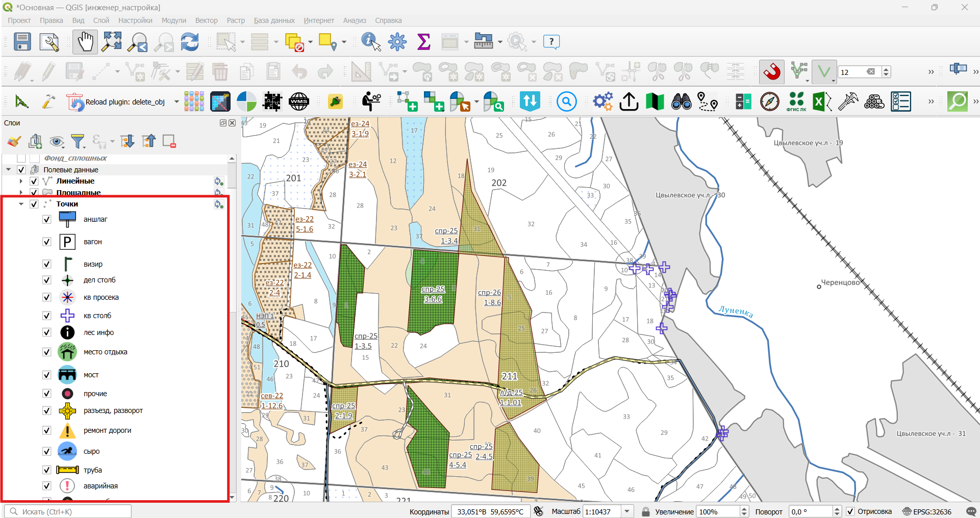980x518 pixels.
Task: Click the Excel export plugin icon
Action: (x=821, y=101)
